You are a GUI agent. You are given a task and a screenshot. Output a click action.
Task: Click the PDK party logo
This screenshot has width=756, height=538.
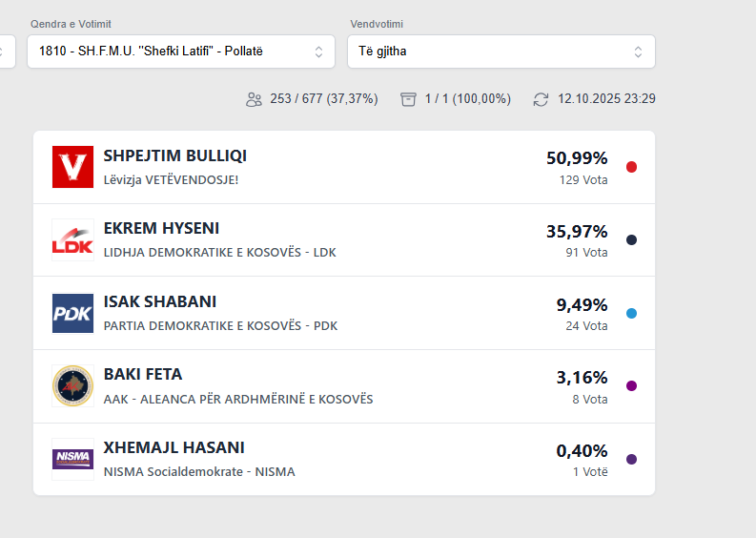coord(72,313)
